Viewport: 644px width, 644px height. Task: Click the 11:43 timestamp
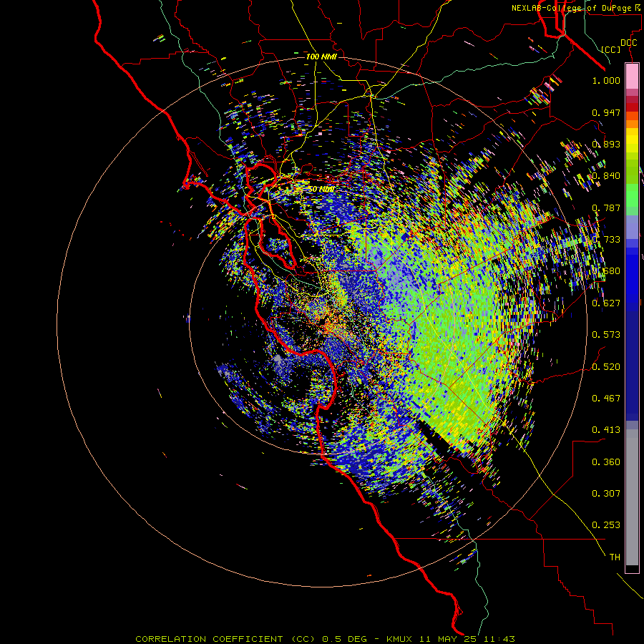[x=499, y=639]
